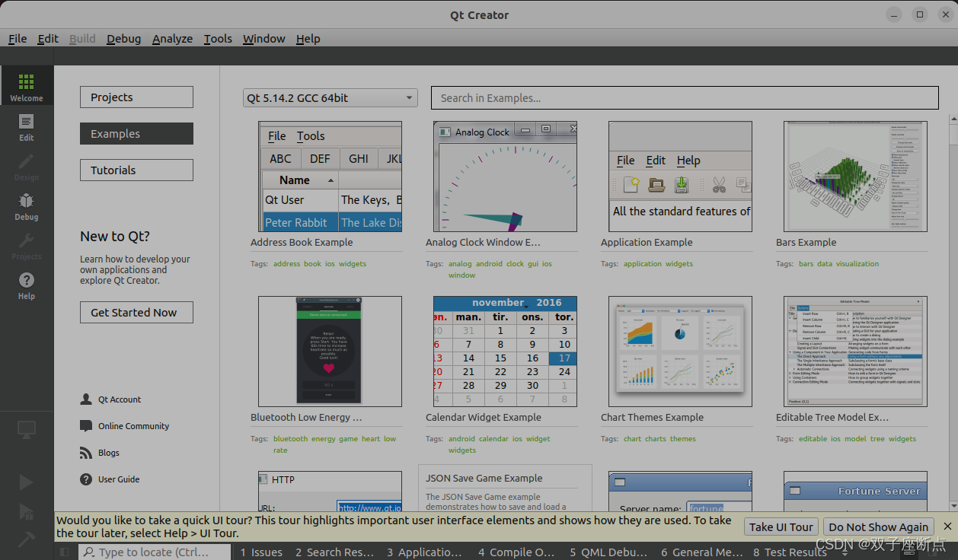The height and width of the screenshot is (560, 958).
Task: Open the Analyze menu
Action: tap(172, 39)
